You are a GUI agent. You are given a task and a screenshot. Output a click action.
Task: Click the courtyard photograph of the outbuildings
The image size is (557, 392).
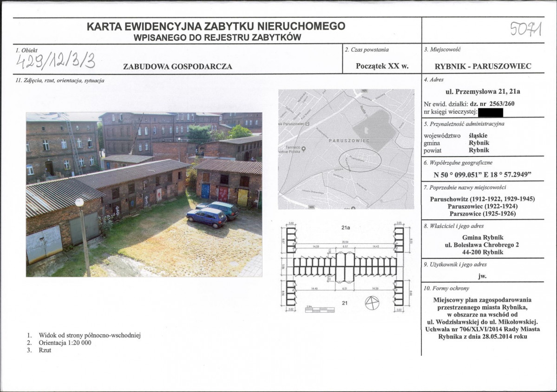pos(144,195)
